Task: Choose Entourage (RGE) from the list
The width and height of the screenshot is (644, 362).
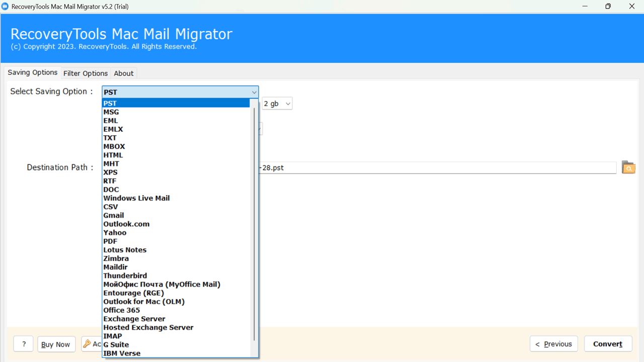Action: [176, 293]
